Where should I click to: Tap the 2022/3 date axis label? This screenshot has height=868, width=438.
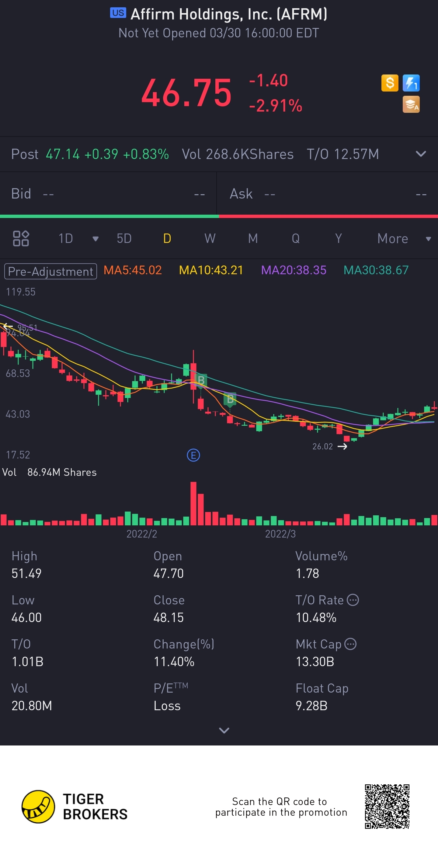click(x=280, y=534)
